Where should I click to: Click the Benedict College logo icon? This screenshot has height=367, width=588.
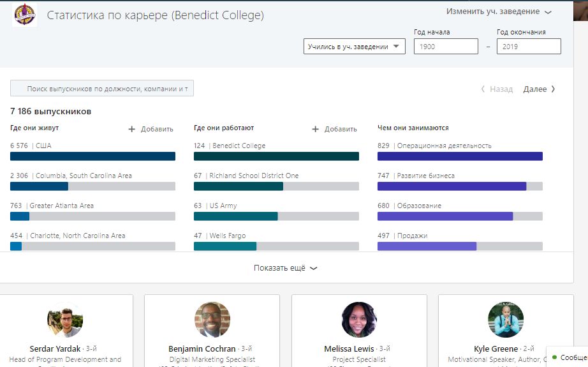pyautogui.click(x=25, y=15)
